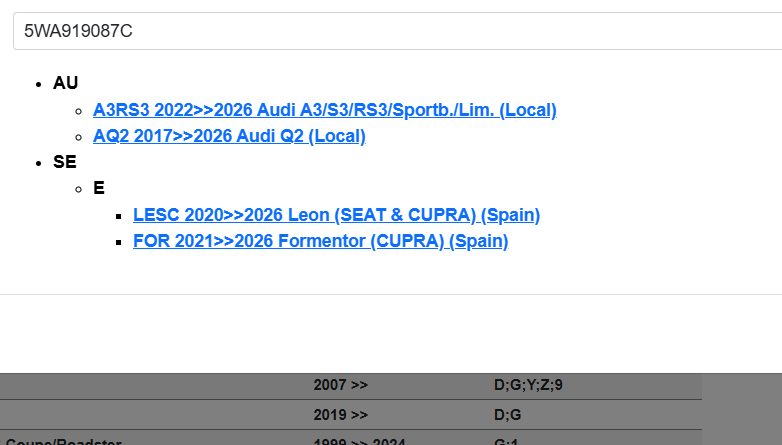
Task: Click the hollow bullet before the A3RS3 link
Action: tap(78, 111)
